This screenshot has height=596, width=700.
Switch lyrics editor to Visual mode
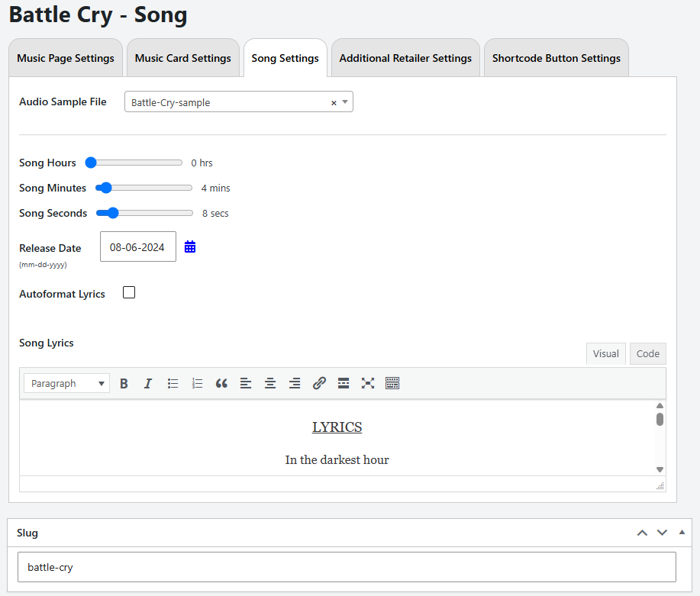[x=606, y=353]
